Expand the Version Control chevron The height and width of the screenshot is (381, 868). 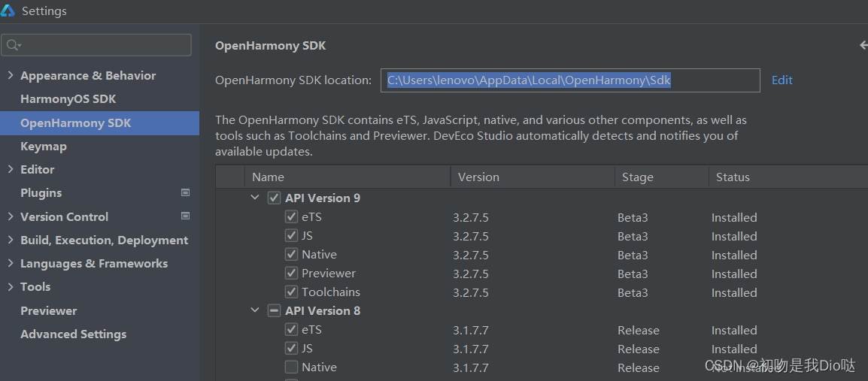11,216
